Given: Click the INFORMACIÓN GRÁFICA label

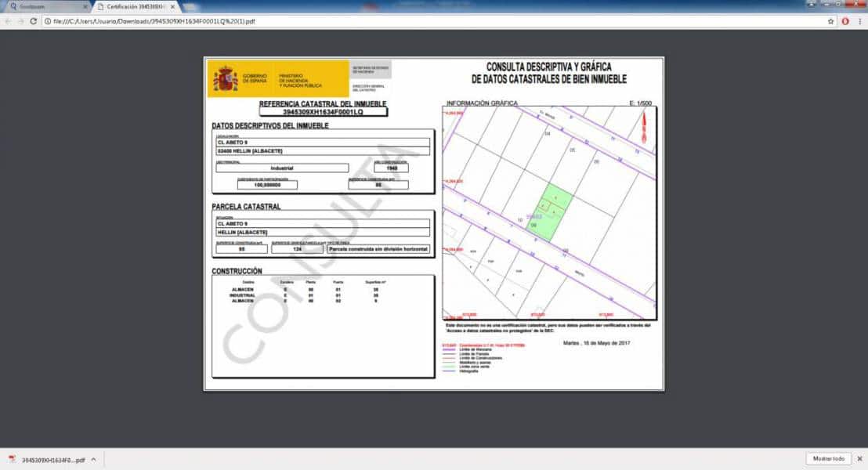Looking at the screenshot, I should (x=482, y=103).
